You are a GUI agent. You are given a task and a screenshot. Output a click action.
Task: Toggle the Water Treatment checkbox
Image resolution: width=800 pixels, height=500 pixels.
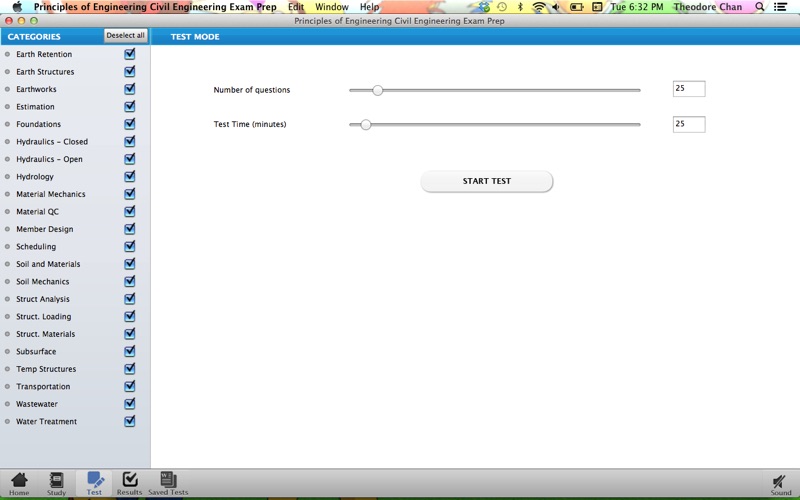[x=130, y=421]
